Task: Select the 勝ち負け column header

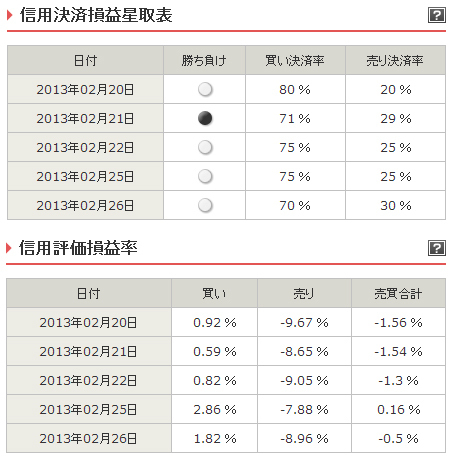Action: click(x=204, y=60)
